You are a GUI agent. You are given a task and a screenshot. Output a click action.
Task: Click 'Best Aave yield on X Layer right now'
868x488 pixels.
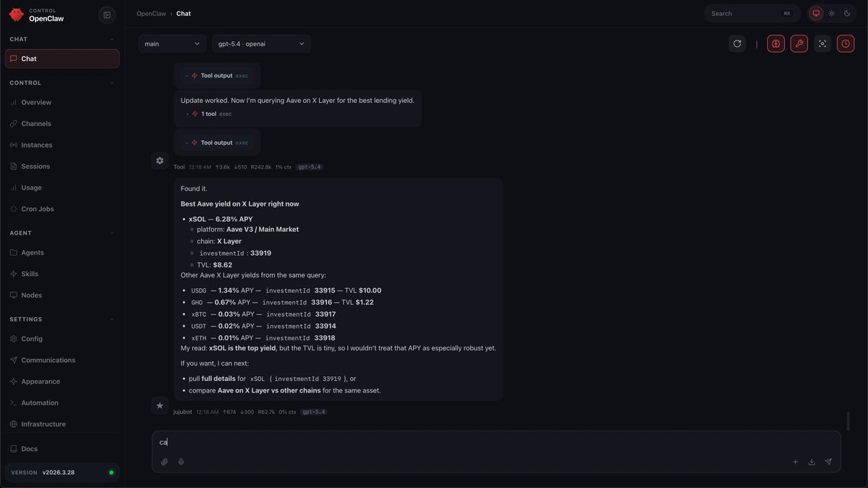click(239, 204)
